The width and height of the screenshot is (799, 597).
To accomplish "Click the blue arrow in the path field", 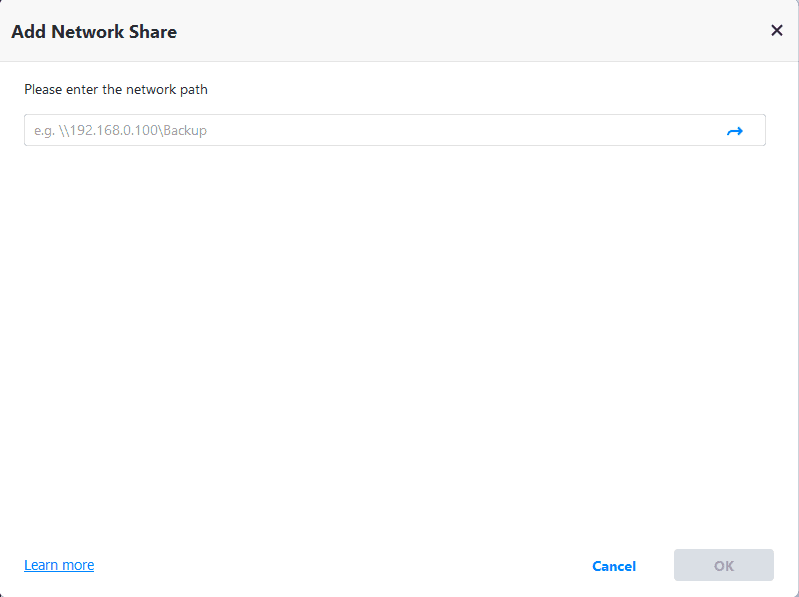I will tap(734, 131).
